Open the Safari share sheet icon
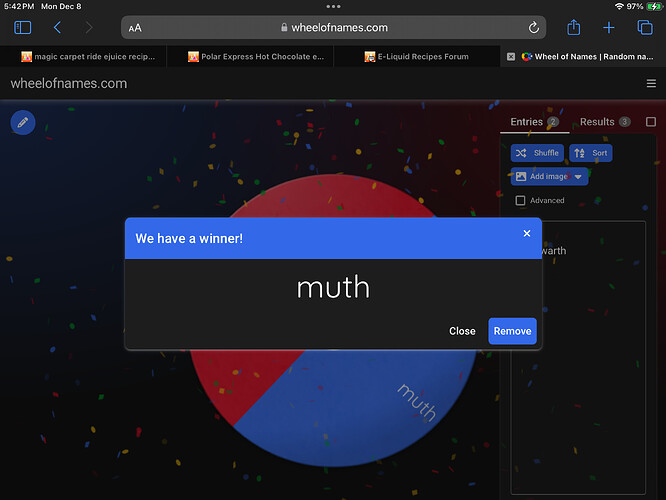 click(574, 28)
